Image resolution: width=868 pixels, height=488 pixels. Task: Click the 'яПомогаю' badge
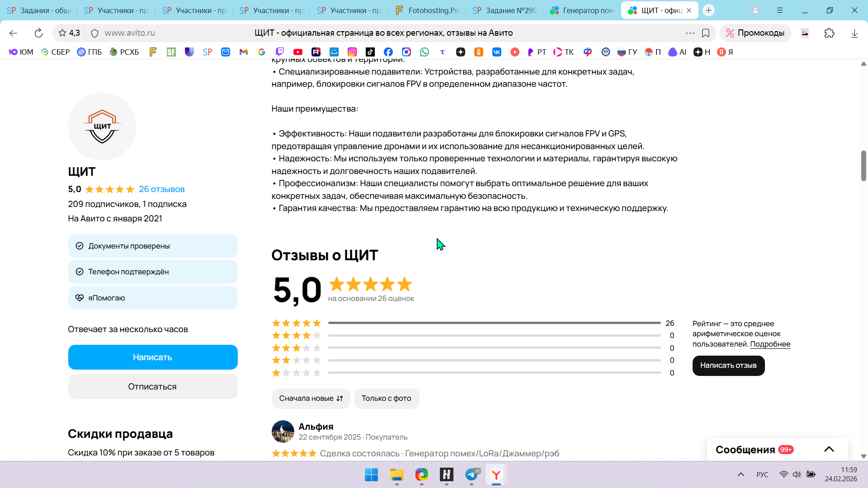tap(153, 298)
